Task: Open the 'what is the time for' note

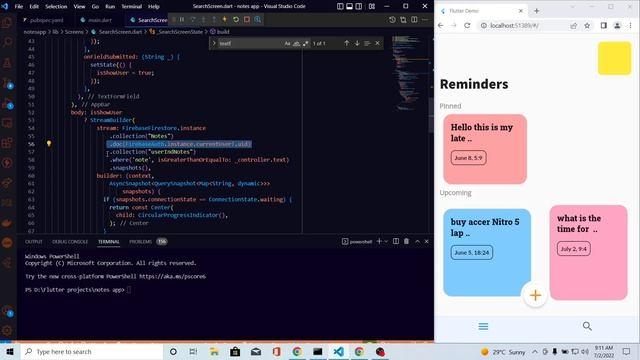Action: tap(588, 252)
